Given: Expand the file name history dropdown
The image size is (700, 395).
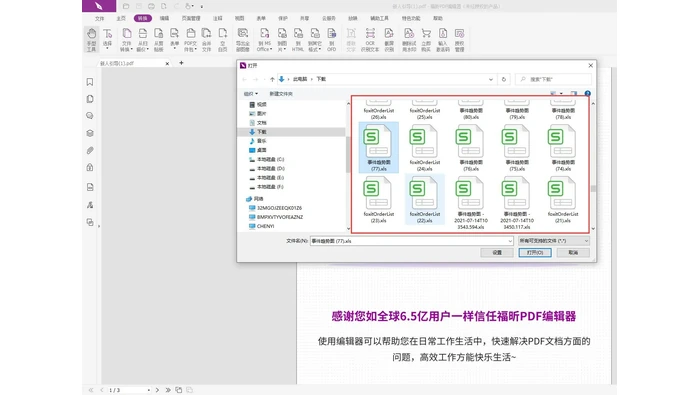Looking at the screenshot, I should pyautogui.click(x=510, y=241).
